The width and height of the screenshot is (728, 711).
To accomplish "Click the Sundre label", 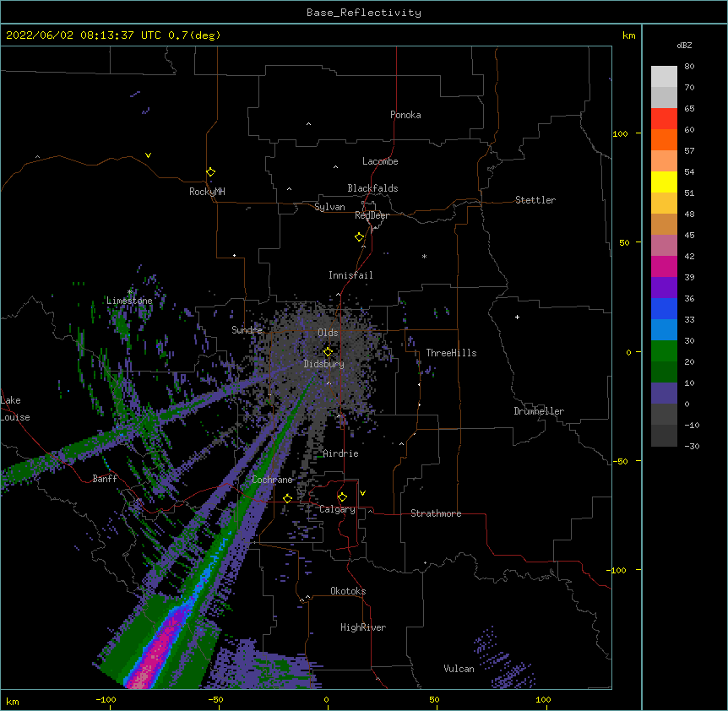I will (x=247, y=330).
